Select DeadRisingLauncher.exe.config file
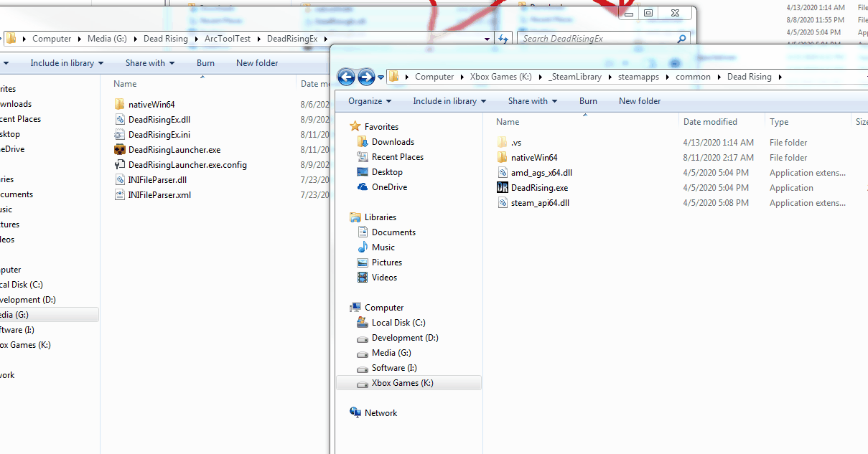The image size is (868, 454). click(187, 165)
